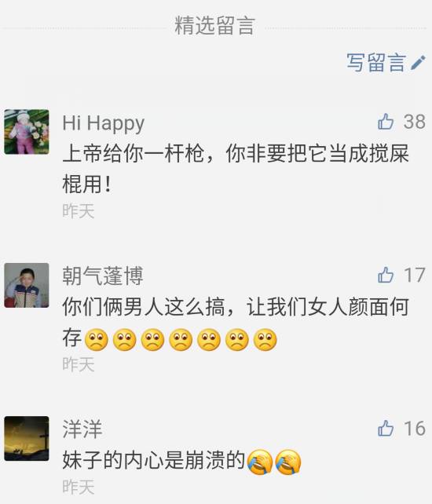Open Hi Happy's avatar picture

[x=27, y=132]
